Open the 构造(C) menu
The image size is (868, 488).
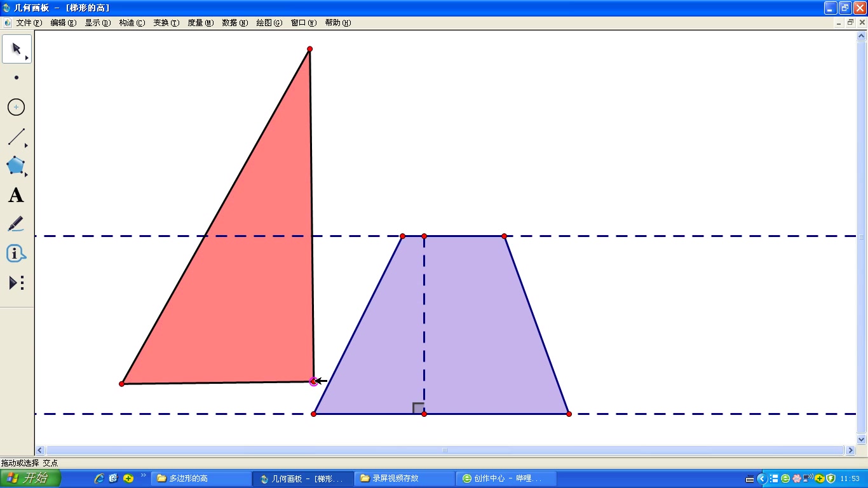pyautogui.click(x=132, y=23)
